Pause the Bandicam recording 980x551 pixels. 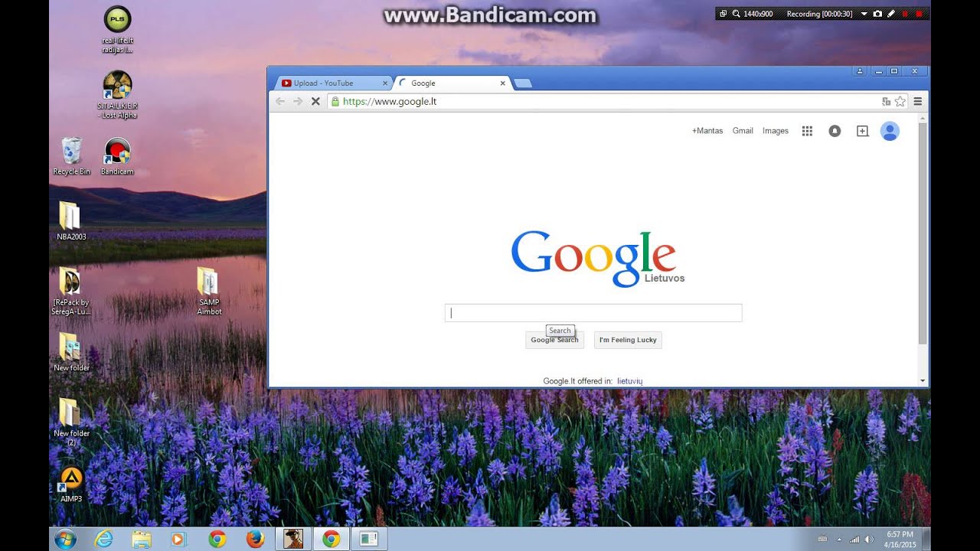(905, 14)
